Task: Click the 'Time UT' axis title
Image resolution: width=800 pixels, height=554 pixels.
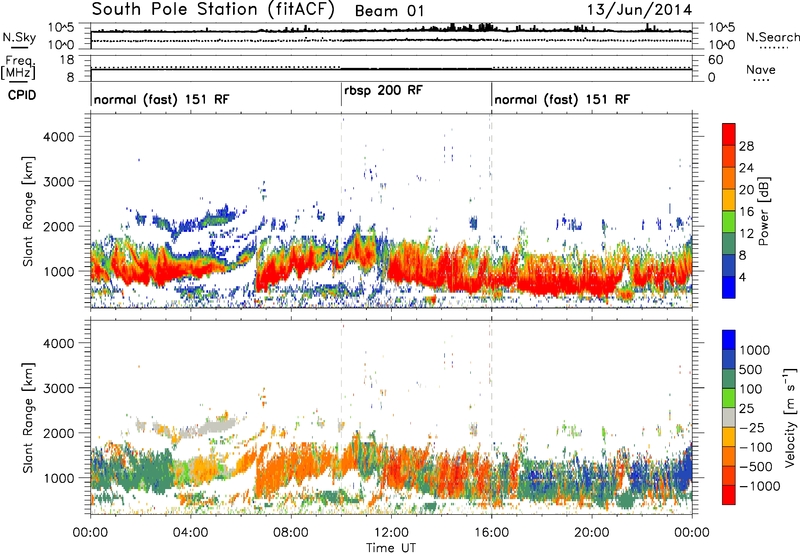Action: 391,548
